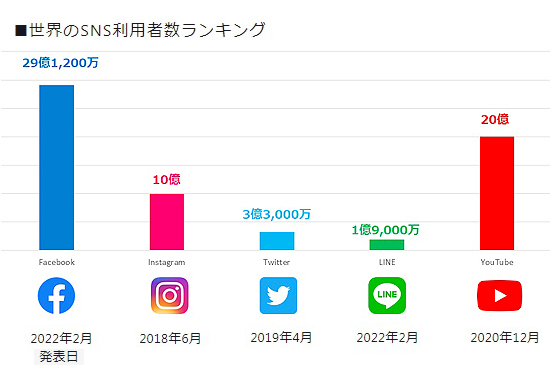Select the light blue Twitter bar
550x374 pixels.
point(277,241)
